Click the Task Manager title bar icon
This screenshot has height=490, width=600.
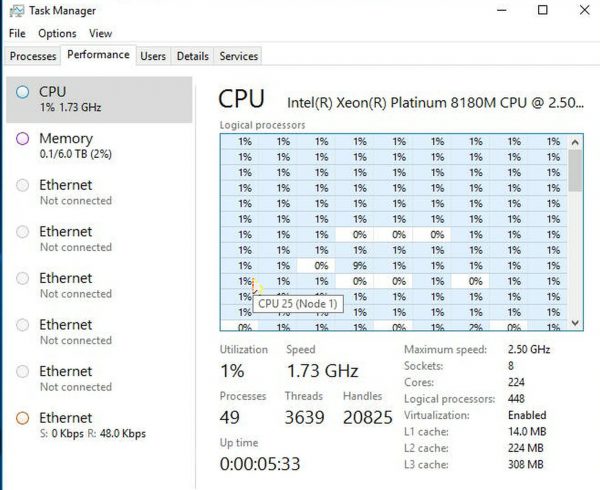pos(16,11)
